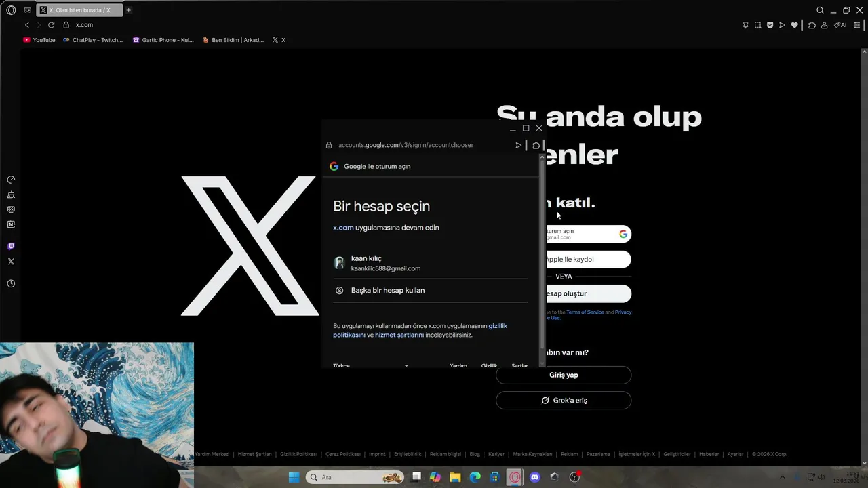The height and width of the screenshot is (488, 868).
Task: Open the tab search magnifier icon
Action: coord(820,10)
